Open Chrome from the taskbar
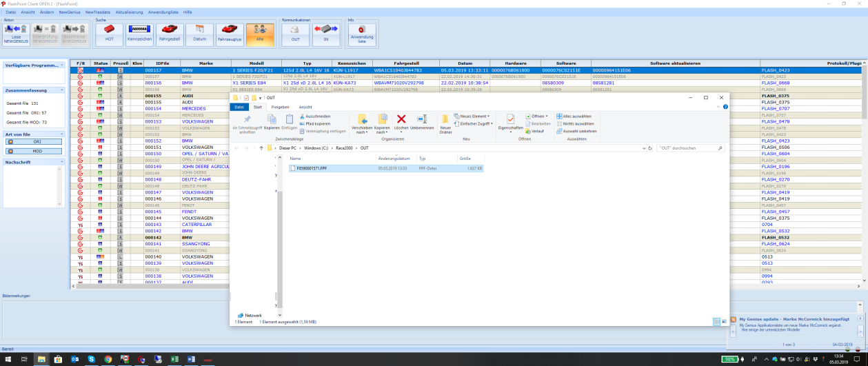868x366 pixels. [108, 359]
